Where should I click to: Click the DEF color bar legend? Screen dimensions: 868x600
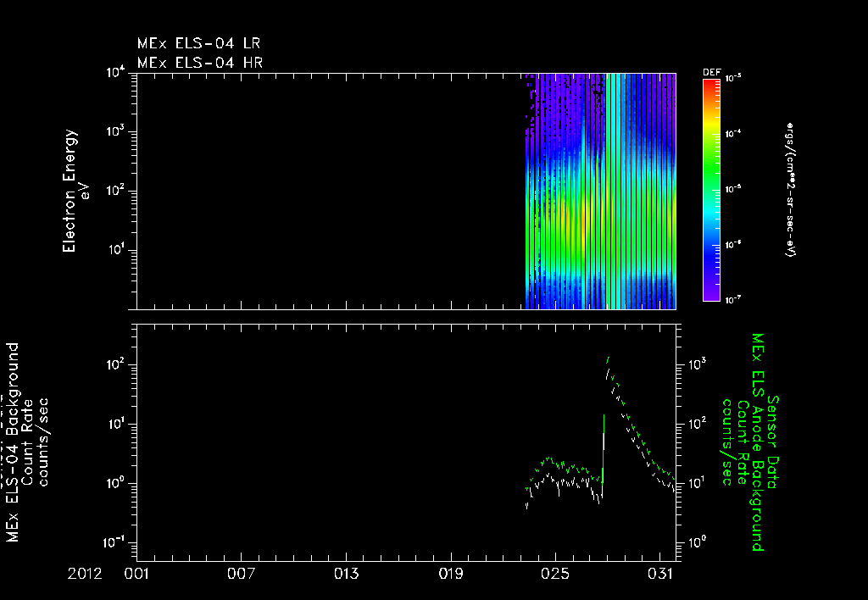tap(711, 190)
